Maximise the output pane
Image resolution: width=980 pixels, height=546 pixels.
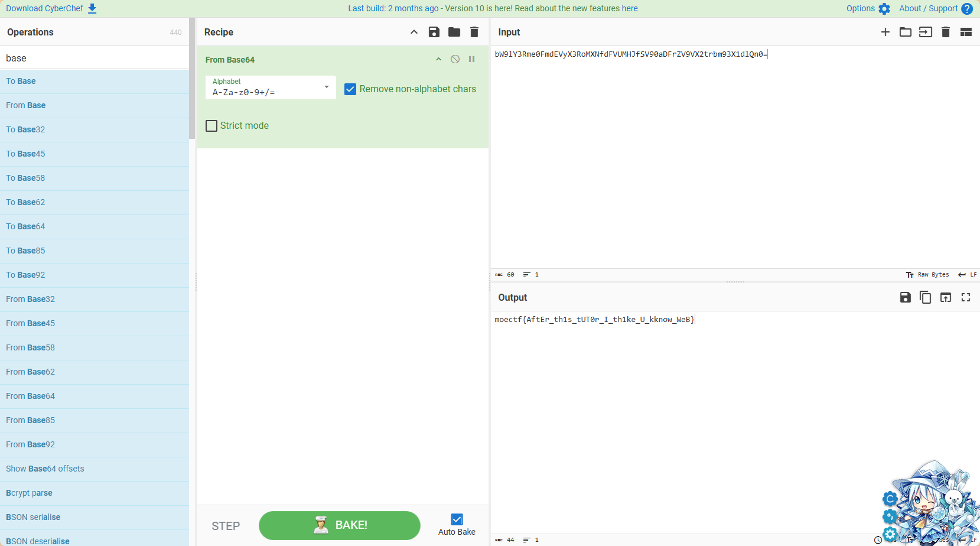click(x=966, y=297)
